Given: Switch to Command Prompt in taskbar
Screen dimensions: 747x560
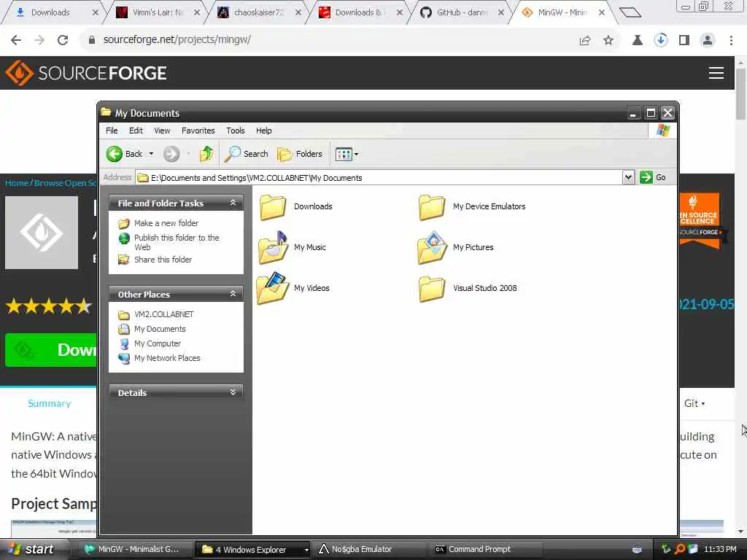Looking at the screenshot, I should [486, 550].
